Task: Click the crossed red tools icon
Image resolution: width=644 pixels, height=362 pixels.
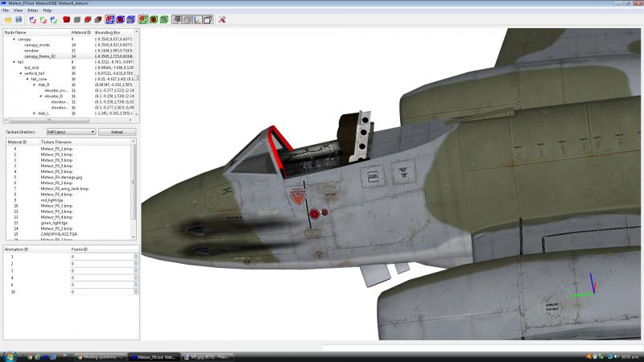Action: point(222,19)
